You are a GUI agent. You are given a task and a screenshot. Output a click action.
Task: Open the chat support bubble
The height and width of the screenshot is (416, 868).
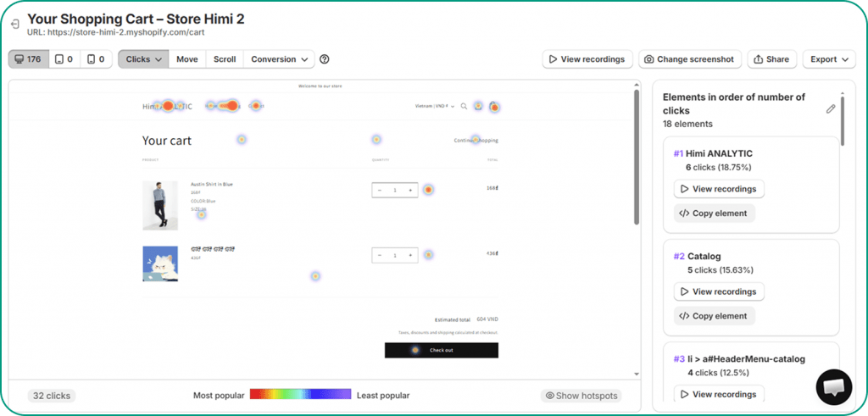(834, 387)
